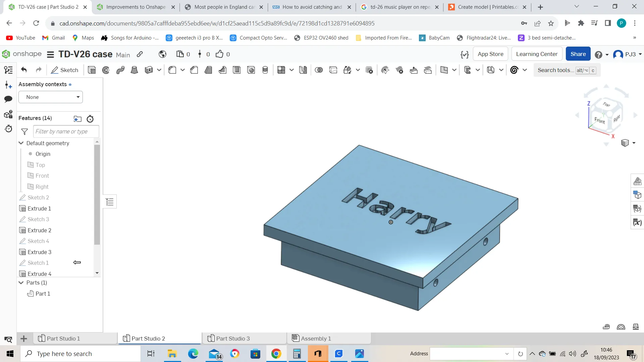The width and height of the screenshot is (644, 362).
Task: Open the Assembly contexts None dropdown
Action: click(51, 97)
